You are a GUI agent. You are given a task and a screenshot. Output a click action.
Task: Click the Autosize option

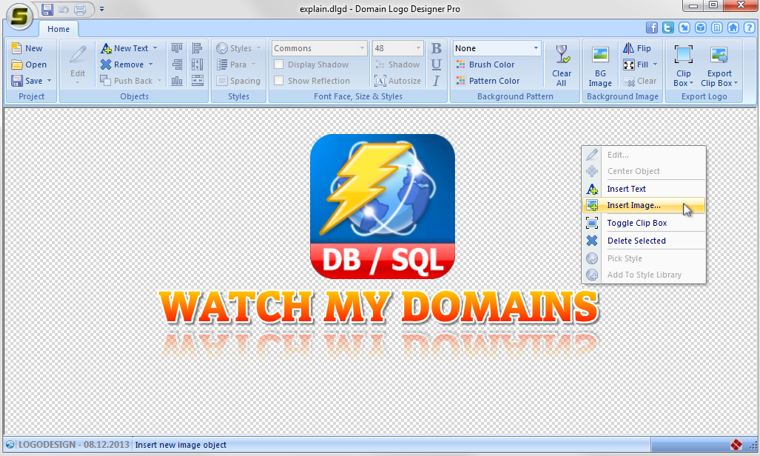click(397, 80)
